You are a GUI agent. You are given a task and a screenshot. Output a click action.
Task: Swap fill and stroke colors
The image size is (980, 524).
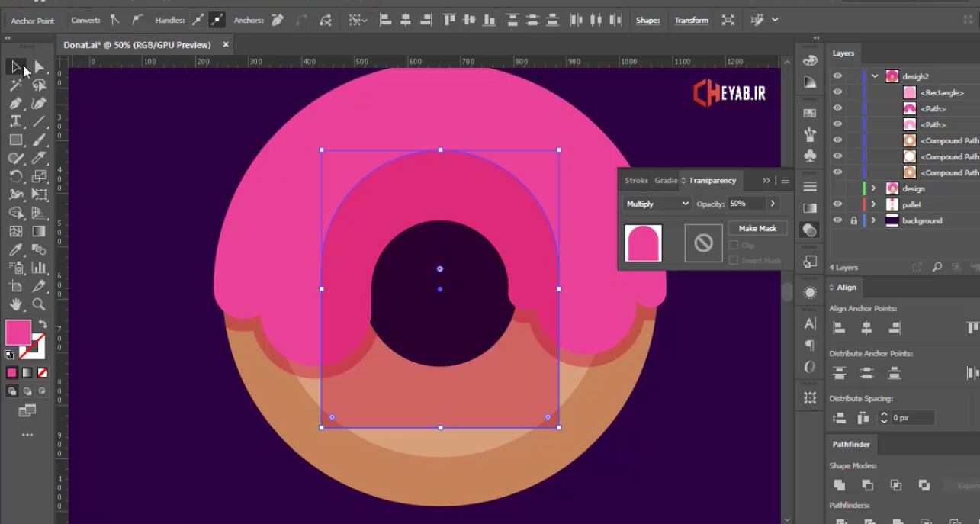(42, 324)
